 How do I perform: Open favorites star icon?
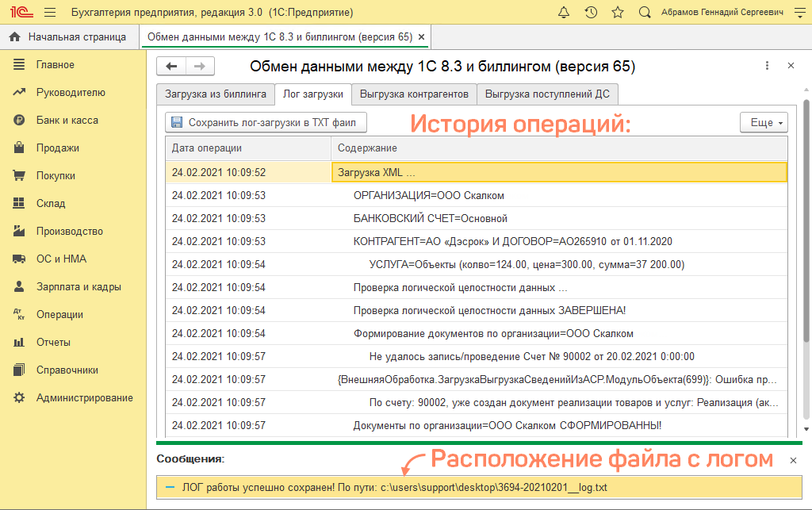click(617, 12)
